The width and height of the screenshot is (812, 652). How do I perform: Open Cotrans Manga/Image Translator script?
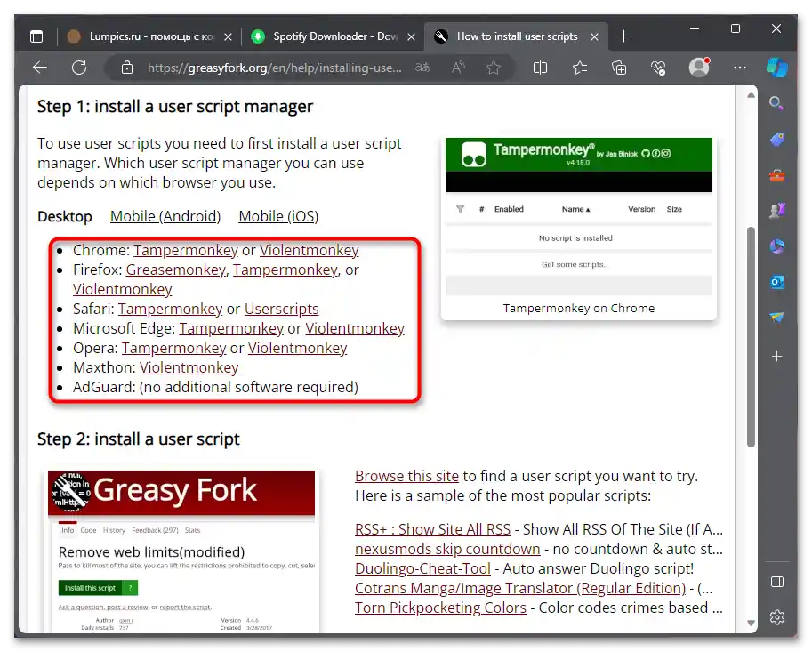pos(520,588)
